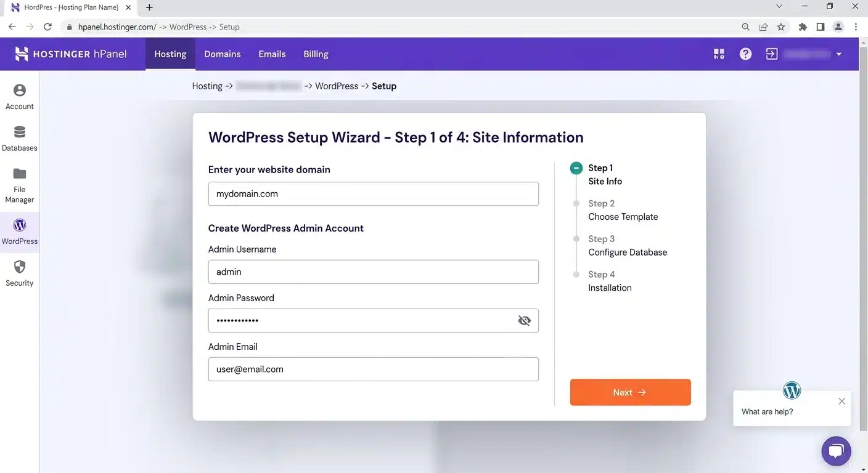Viewport: 868px width, 473px height.
Task: Click the Hosting breadcrumb link
Action: click(x=207, y=86)
